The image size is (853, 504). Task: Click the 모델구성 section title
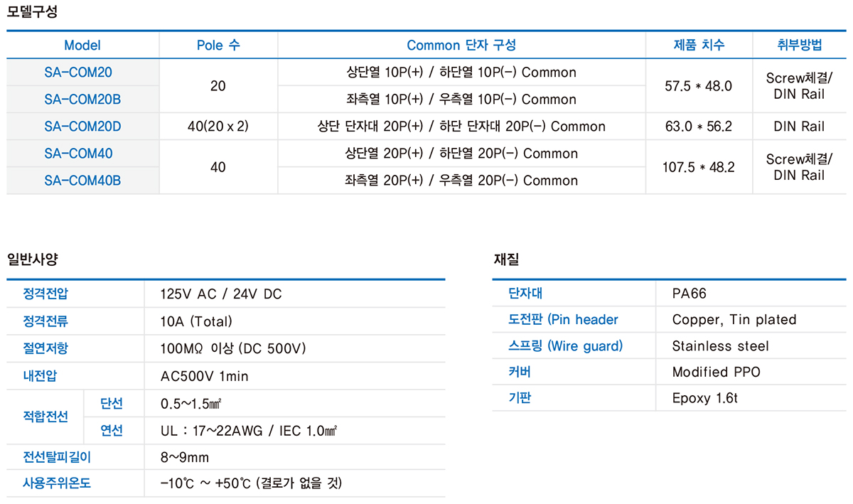[x=32, y=12]
